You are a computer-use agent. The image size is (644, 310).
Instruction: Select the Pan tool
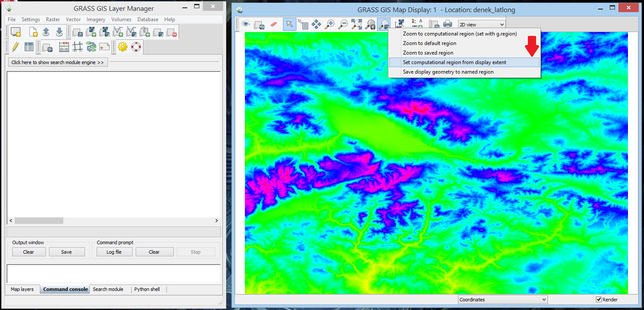[316, 24]
